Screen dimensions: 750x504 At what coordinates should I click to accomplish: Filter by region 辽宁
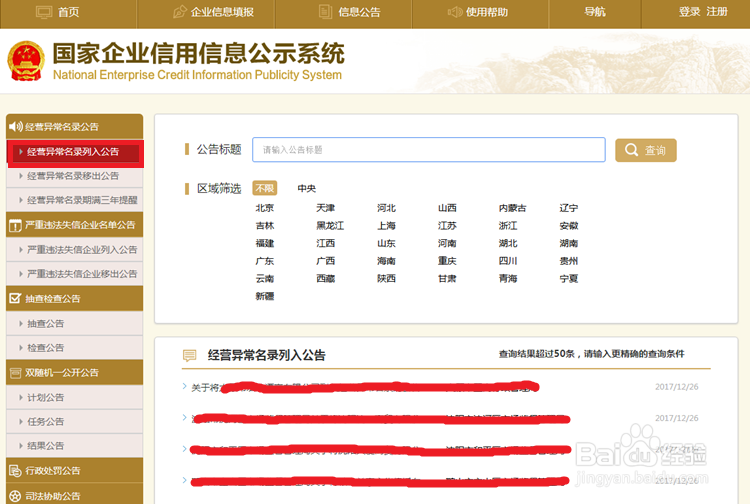click(x=569, y=208)
